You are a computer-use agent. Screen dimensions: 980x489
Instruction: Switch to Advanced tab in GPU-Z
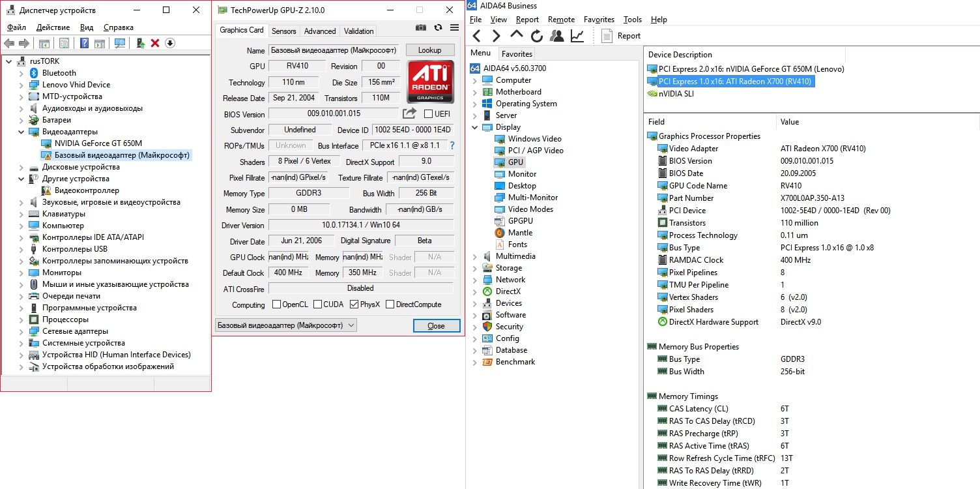click(x=320, y=31)
